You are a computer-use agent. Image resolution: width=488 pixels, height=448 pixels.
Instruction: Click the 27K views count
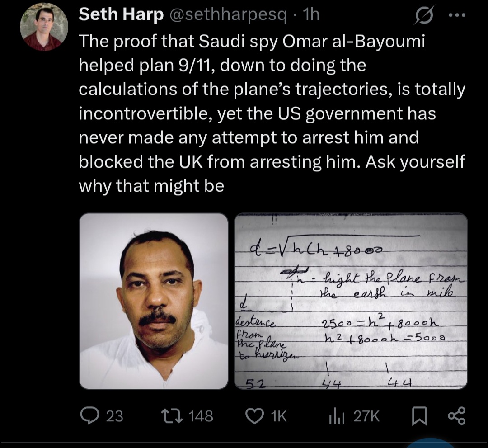pyautogui.click(x=366, y=416)
